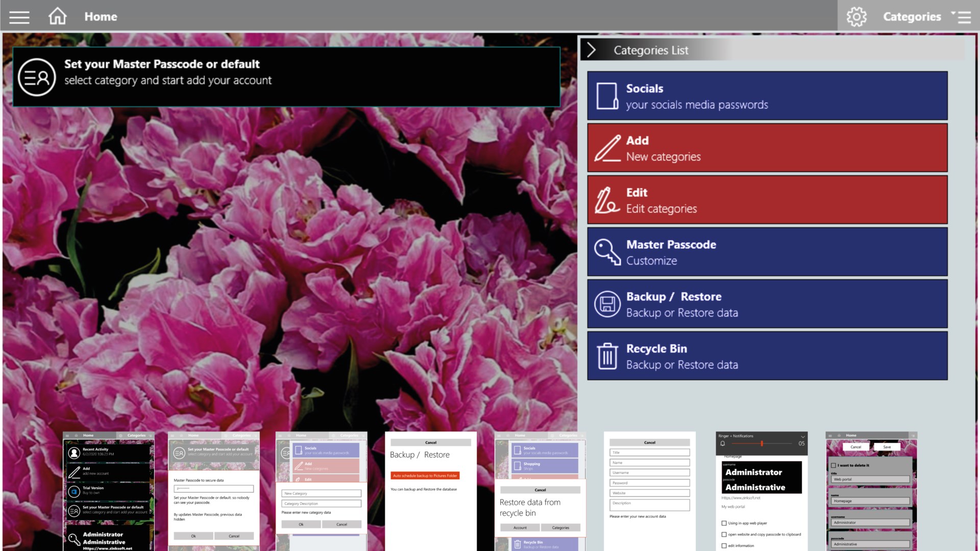The width and height of the screenshot is (980, 551).
Task: Click the Backup / Restore floppy disk icon
Action: pos(607,304)
